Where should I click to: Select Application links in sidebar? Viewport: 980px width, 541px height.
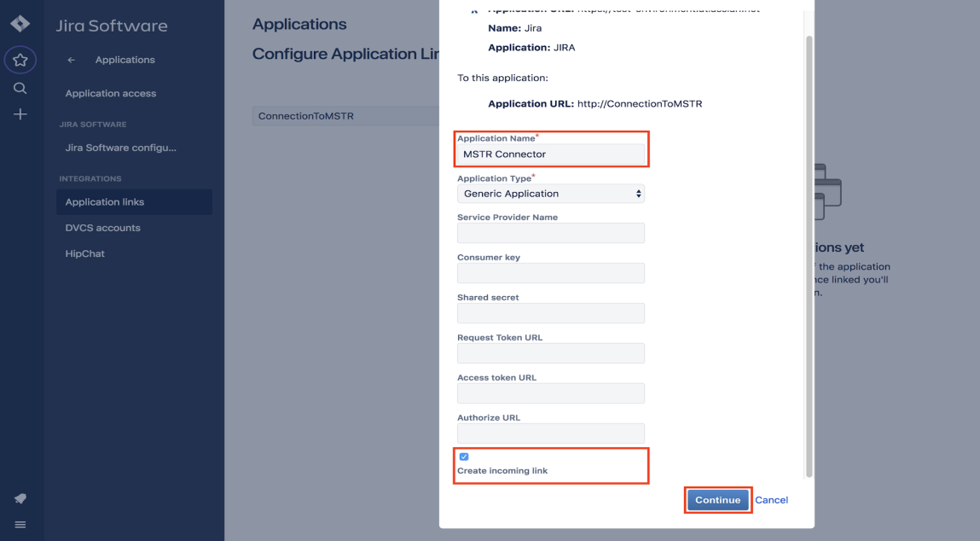pyautogui.click(x=105, y=202)
